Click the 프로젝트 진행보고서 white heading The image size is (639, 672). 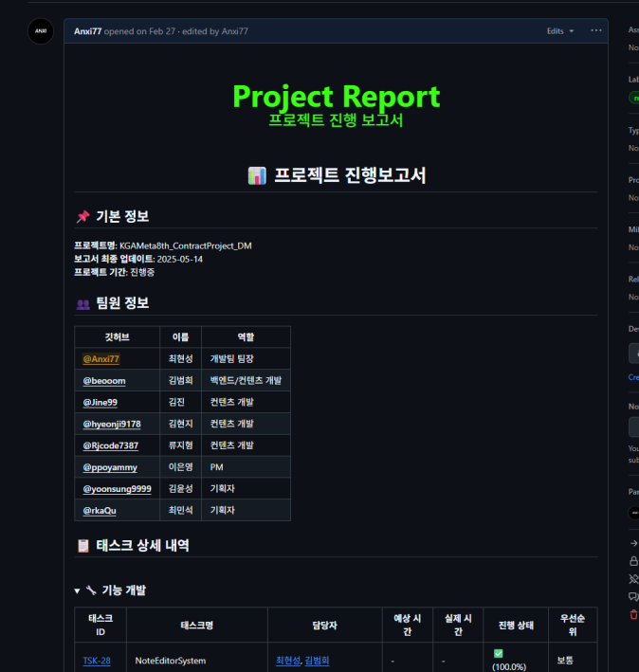pos(337,175)
